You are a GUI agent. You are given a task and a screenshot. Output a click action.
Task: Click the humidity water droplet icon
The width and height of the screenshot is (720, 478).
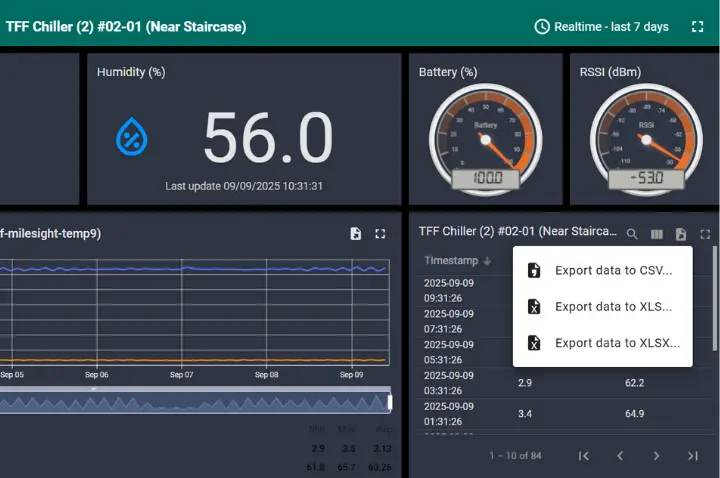point(131,136)
